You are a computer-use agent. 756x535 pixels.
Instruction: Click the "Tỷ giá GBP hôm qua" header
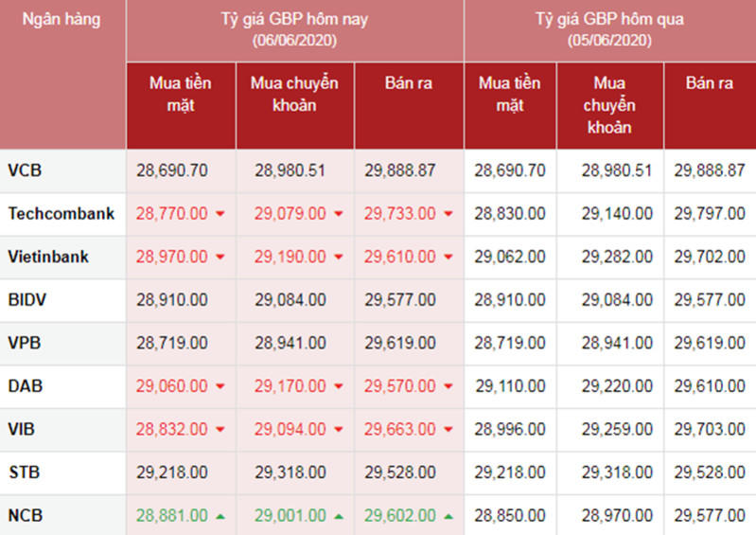(x=609, y=19)
